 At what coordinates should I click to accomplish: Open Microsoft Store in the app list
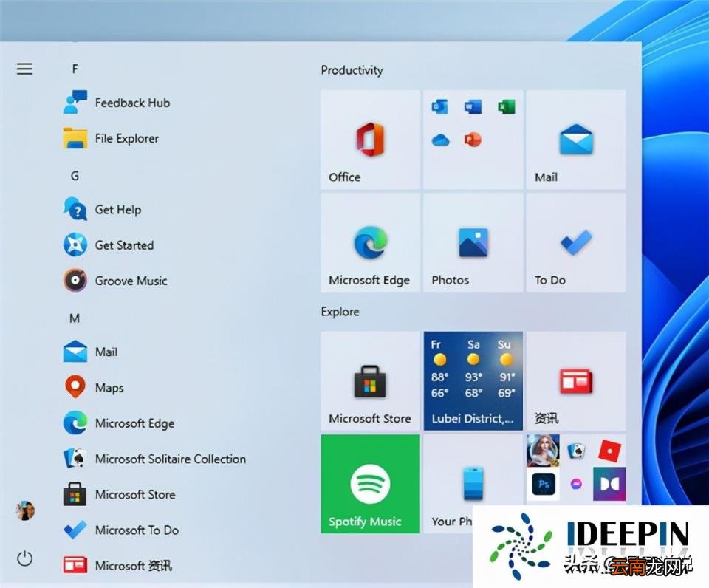coord(120,494)
